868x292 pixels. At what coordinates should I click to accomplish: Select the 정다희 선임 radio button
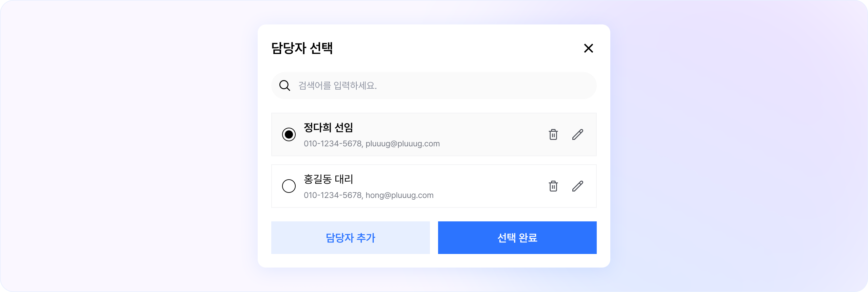coord(289,134)
